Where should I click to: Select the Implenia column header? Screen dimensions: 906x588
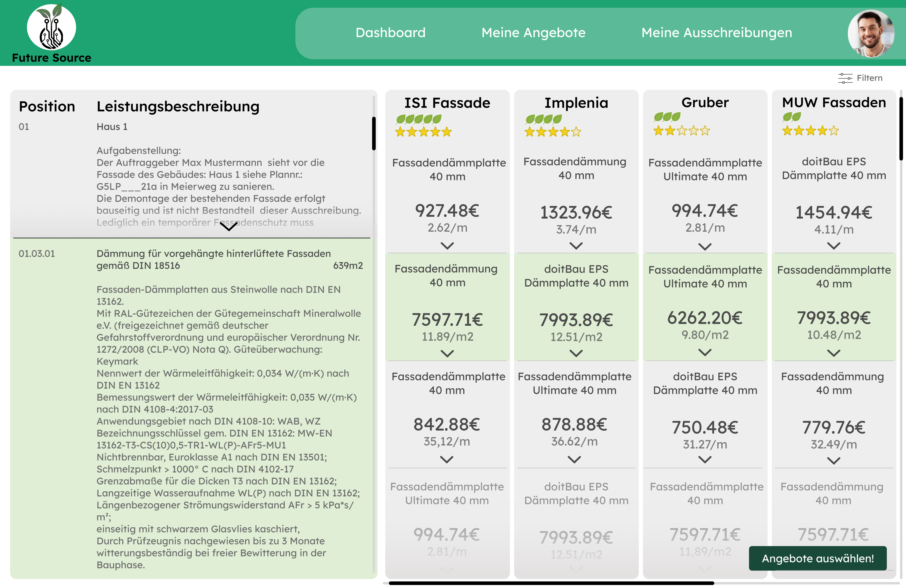[x=576, y=103]
